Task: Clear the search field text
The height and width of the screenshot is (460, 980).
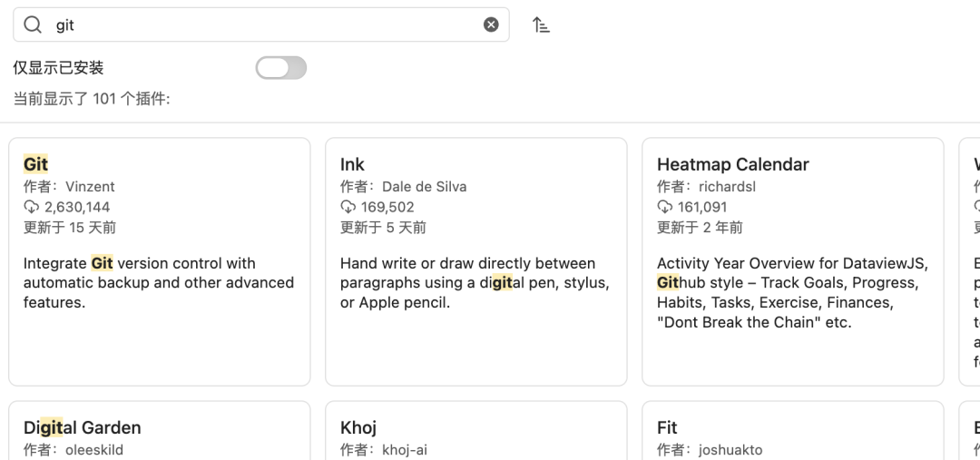Action: [x=491, y=24]
